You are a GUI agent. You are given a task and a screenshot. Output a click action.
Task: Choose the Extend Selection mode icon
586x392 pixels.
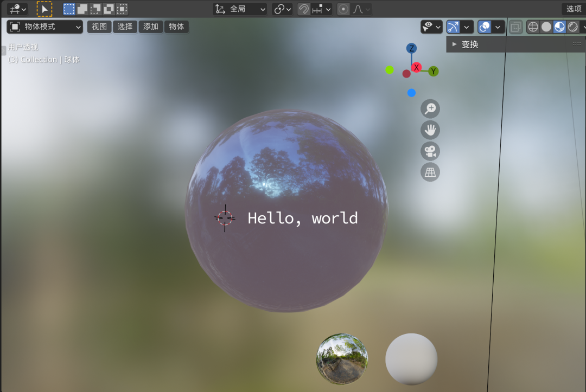pyautogui.click(x=82, y=9)
